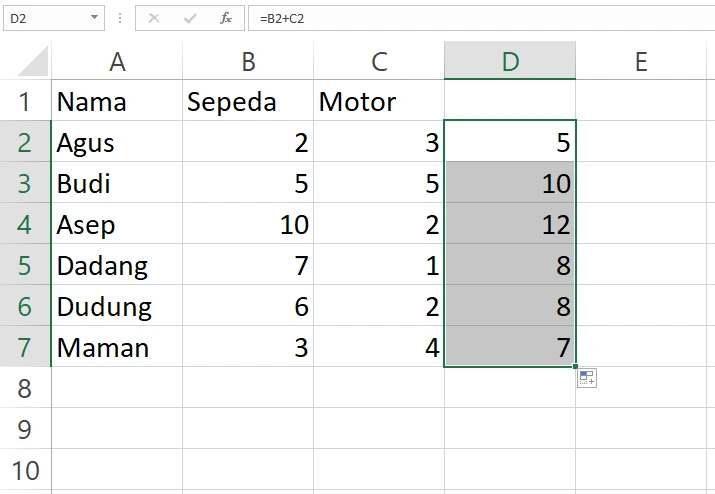Click the formula bar with =B2+C2
This screenshot has width=715, height=494.
click(481, 18)
